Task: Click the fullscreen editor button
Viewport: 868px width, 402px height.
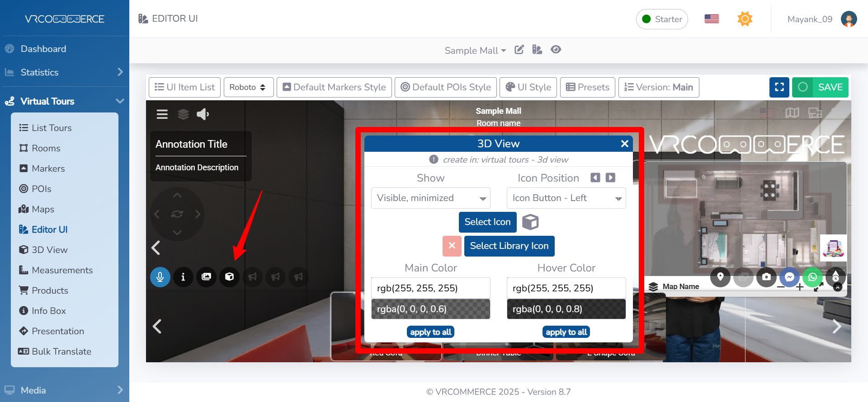Action: pyautogui.click(x=779, y=87)
